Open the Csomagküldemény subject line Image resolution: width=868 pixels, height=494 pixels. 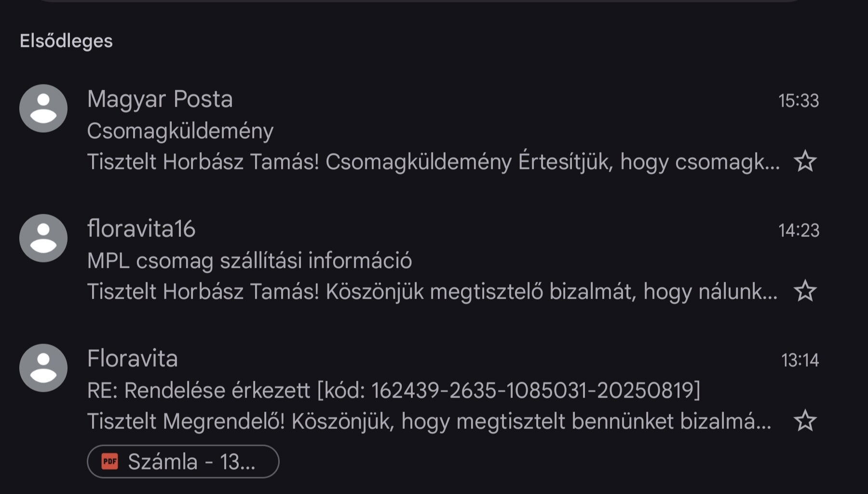click(180, 131)
